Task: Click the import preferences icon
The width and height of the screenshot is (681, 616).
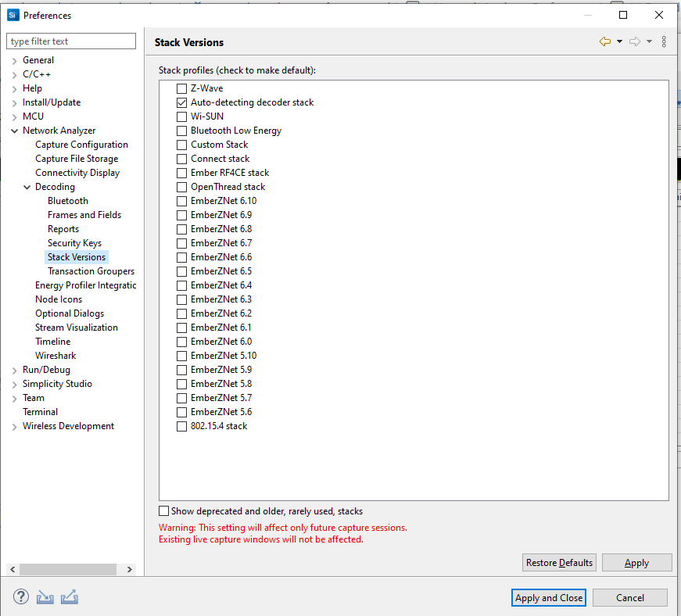Action: tap(45, 597)
